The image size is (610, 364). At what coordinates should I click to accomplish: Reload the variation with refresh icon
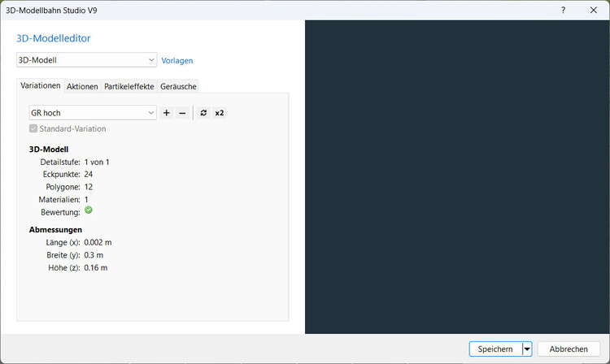pos(203,113)
